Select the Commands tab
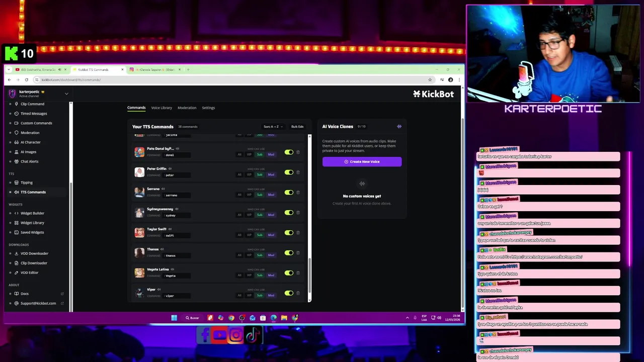Image resolution: width=644 pixels, height=362 pixels. click(x=136, y=108)
